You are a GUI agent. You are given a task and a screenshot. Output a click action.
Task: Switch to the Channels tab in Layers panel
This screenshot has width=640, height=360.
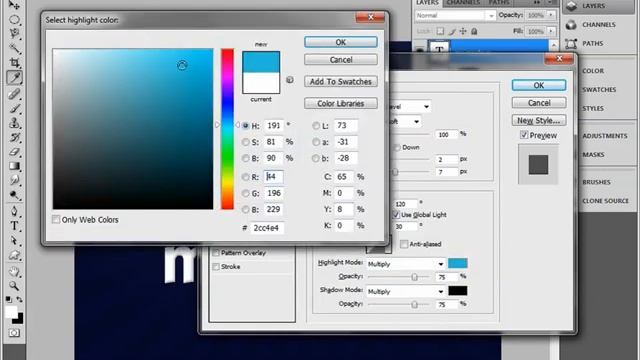point(463,3)
